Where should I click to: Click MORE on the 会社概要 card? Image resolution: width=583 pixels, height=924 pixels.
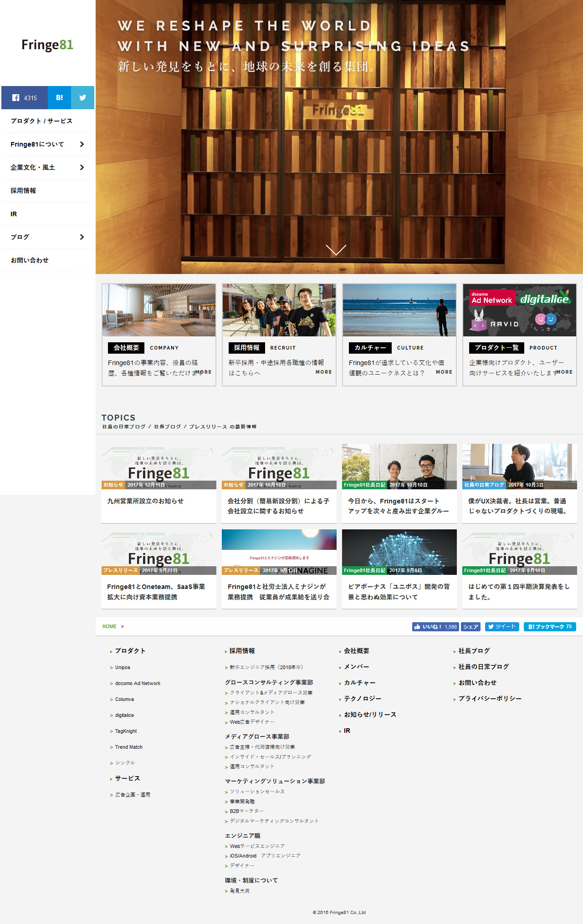204,372
